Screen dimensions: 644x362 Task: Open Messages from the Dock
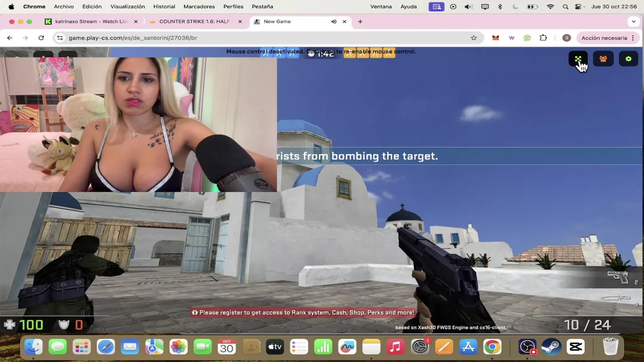(58, 347)
